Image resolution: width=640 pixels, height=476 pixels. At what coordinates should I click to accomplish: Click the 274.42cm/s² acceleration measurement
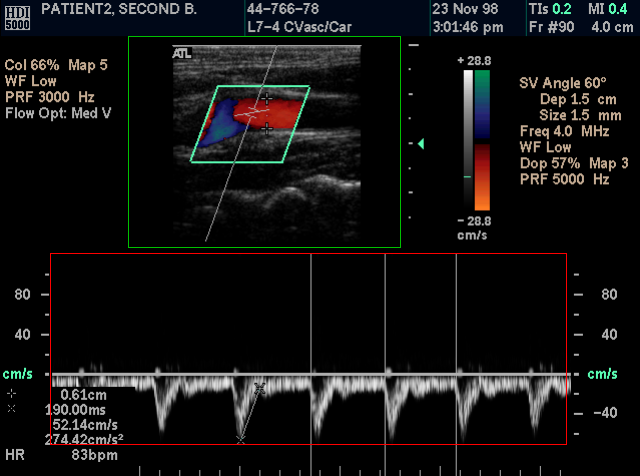click(x=84, y=439)
